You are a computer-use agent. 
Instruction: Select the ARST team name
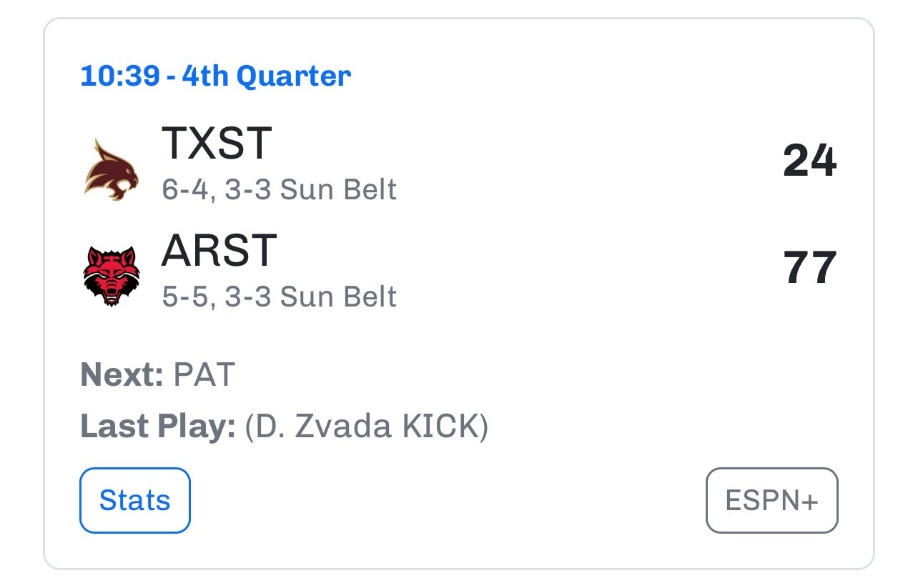point(219,250)
